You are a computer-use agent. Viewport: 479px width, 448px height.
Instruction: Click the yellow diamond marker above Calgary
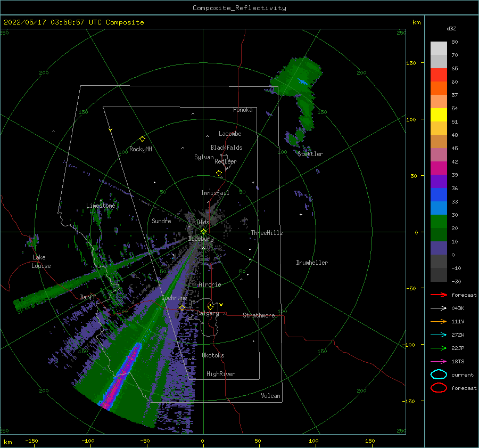[210, 307]
